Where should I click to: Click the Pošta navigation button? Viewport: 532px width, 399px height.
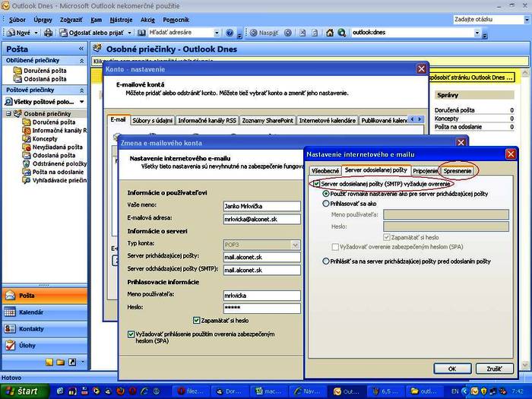(x=45, y=296)
